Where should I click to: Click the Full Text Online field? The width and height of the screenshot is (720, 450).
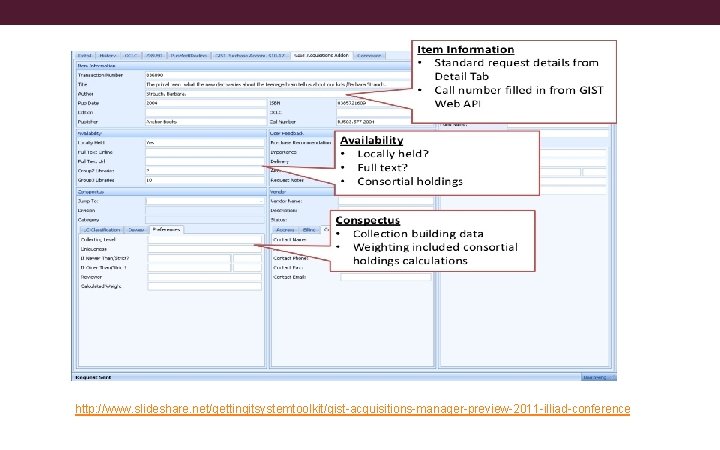(205, 152)
